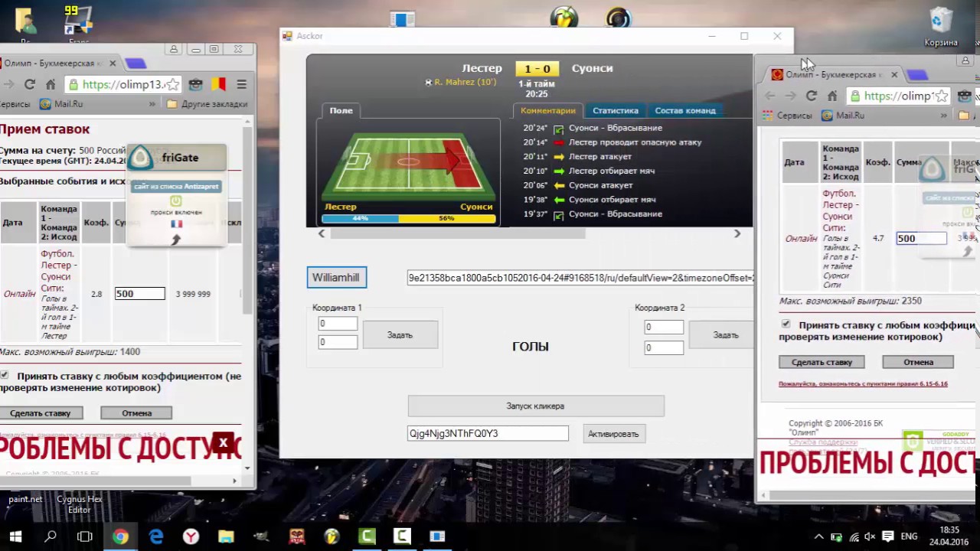Open 'Служба поддержки' link in right browser
The height and width of the screenshot is (551, 980).
pyautogui.click(x=823, y=442)
